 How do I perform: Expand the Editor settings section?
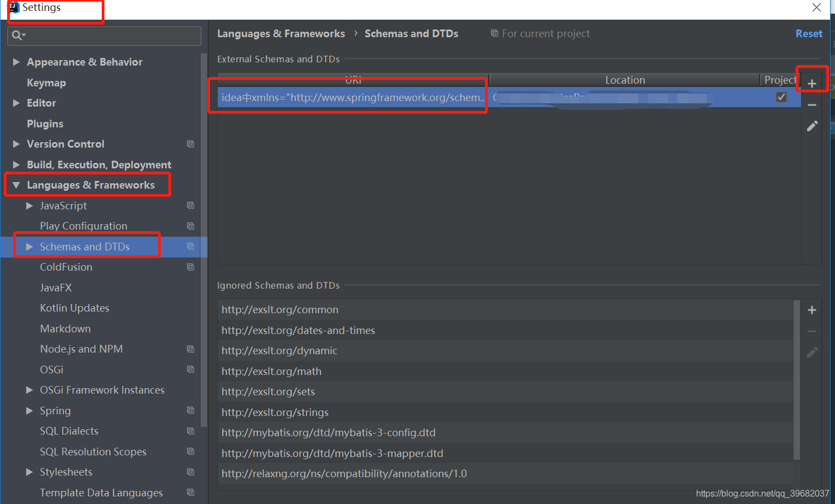(16, 103)
